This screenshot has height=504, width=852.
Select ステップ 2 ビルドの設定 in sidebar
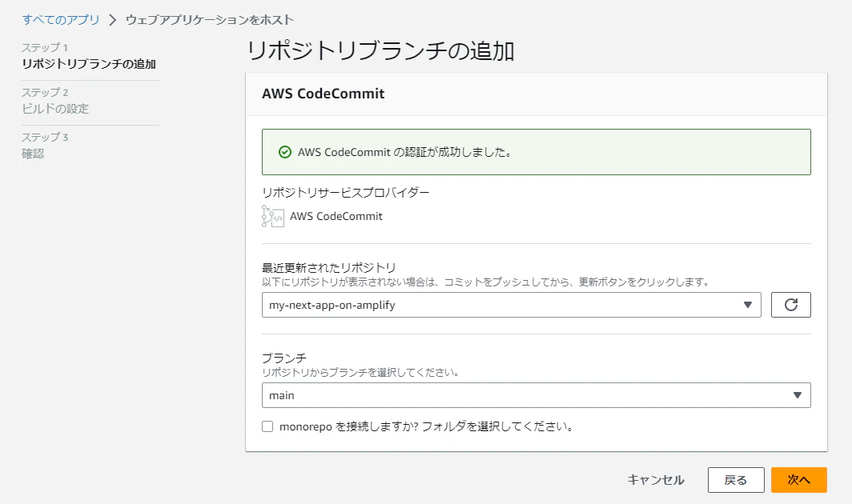tap(55, 101)
